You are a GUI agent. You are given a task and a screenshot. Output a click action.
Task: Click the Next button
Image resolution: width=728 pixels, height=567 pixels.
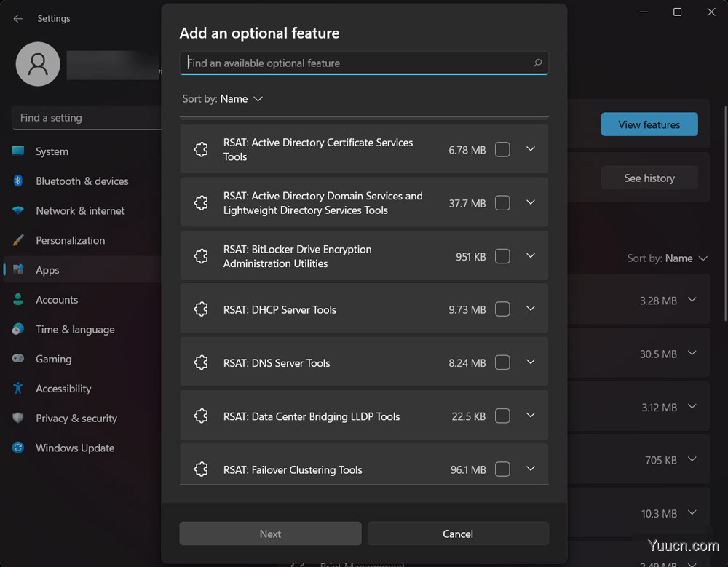(x=270, y=534)
